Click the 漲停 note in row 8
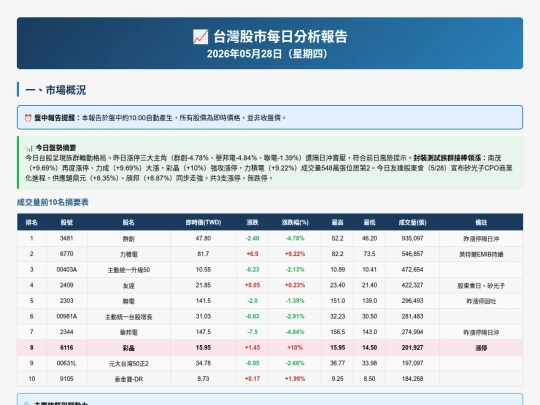 tap(481, 348)
